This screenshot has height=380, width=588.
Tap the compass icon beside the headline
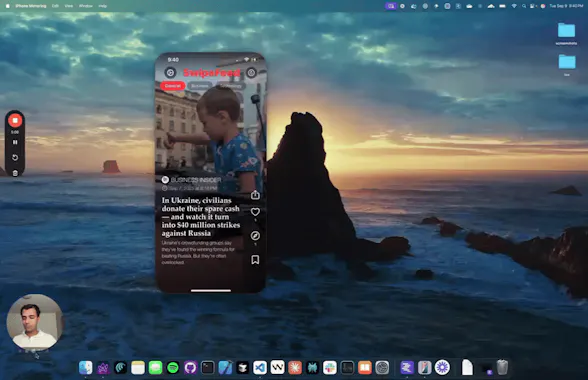pyautogui.click(x=255, y=236)
